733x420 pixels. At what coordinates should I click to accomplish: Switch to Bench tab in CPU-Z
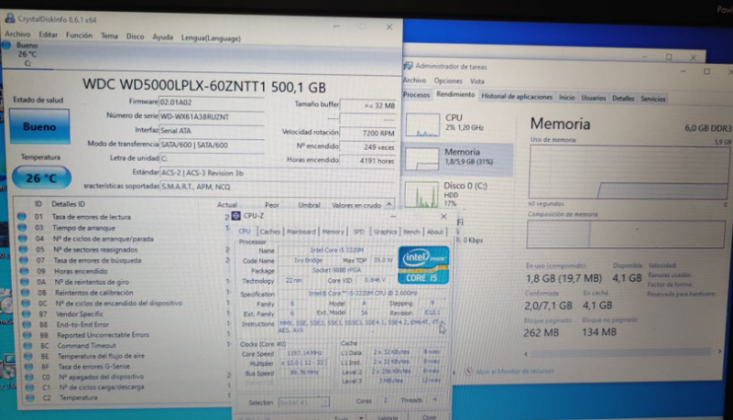pyautogui.click(x=411, y=232)
